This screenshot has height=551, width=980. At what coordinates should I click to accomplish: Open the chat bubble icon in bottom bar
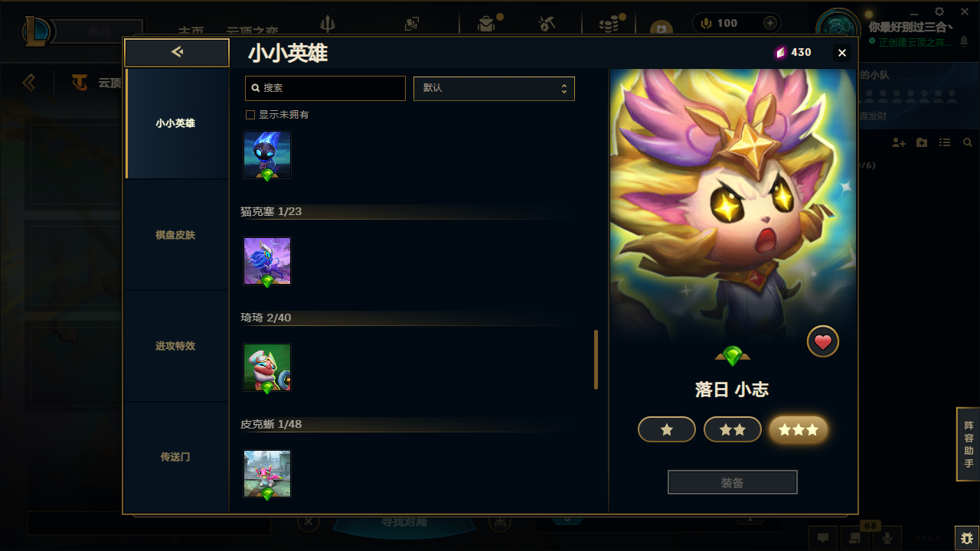pos(823,538)
